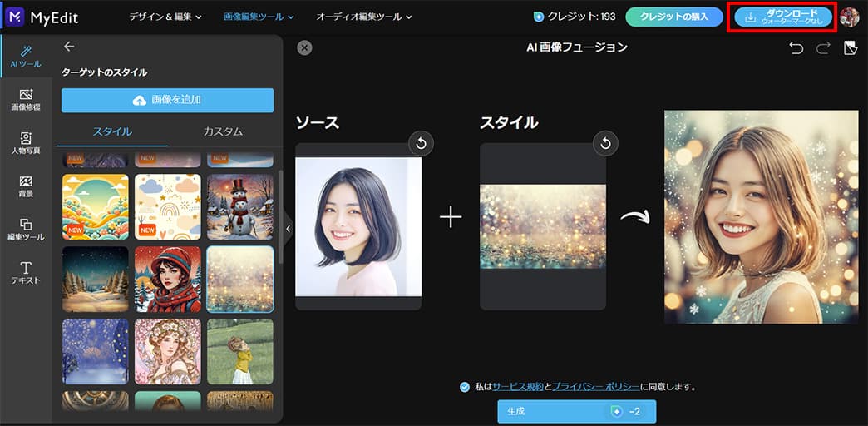The image size is (868, 426).
Task: Close the AI 画像フュージョン panel
Action: click(x=304, y=47)
